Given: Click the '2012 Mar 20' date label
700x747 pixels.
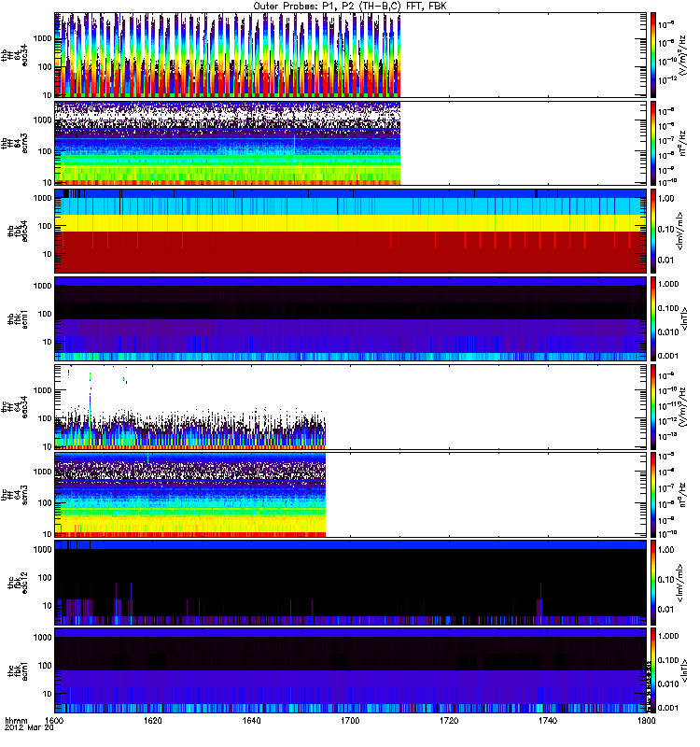Looking at the screenshot, I should [26, 729].
